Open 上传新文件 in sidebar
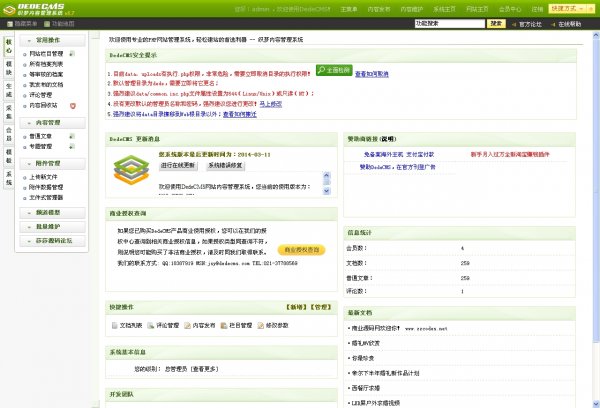The width and height of the screenshot is (600, 408). (x=43, y=177)
